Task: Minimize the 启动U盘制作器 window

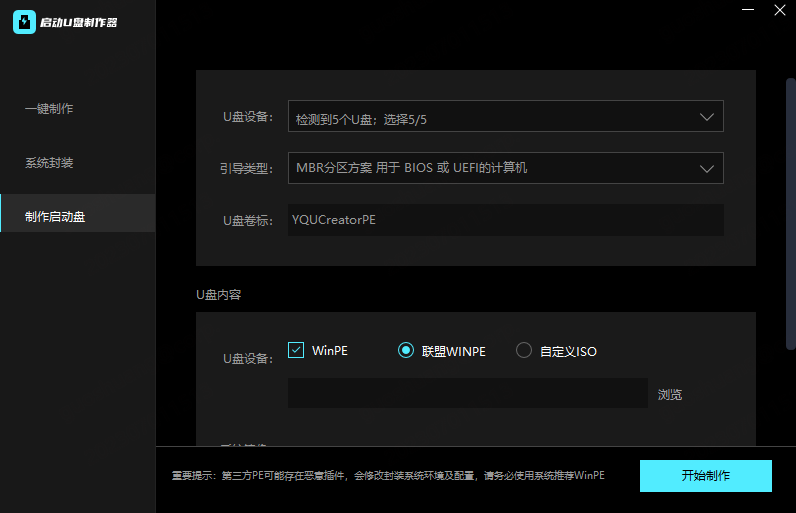Action: click(x=748, y=9)
